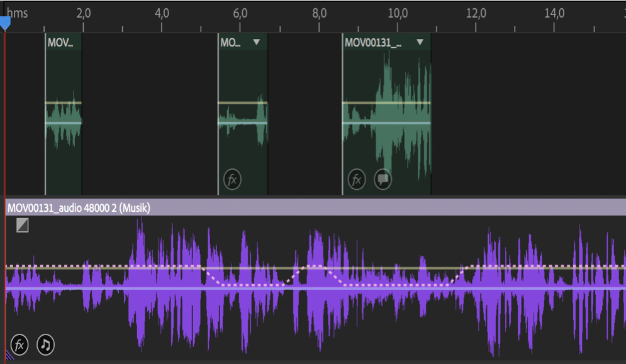Click the resize corner handle of the Musik track
The image size is (626, 364).
(x=9, y=355)
